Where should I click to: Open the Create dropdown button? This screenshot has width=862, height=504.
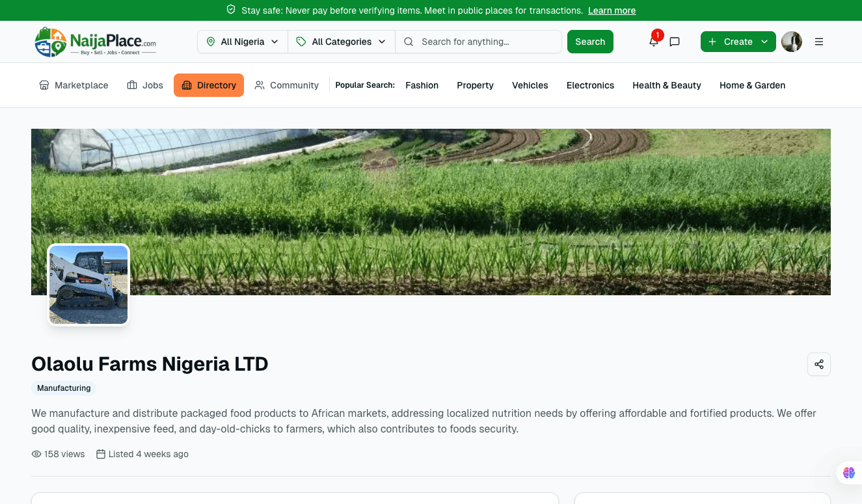click(738, 42)
